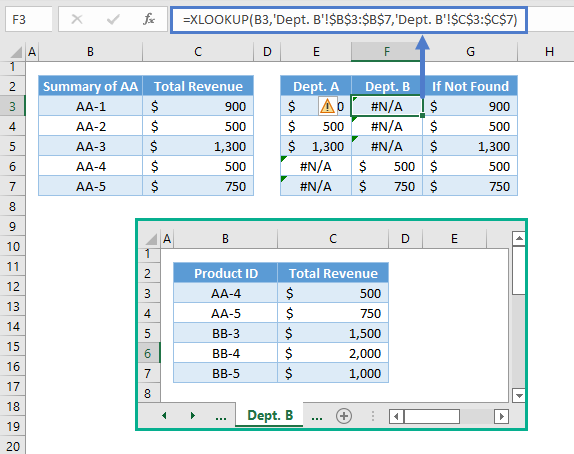Click the horizontal scrollbar thumb
The width and height of the screenshot is (574, 454).
pyautogui.click(x=432, y=416)
